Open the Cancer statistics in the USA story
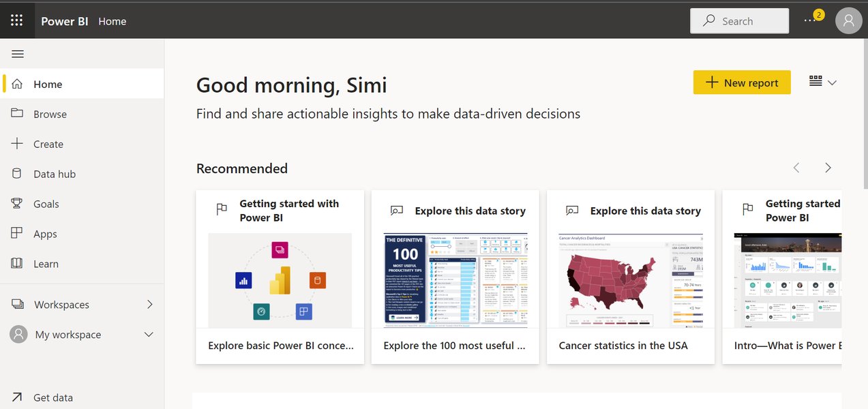 pos(629,279)
